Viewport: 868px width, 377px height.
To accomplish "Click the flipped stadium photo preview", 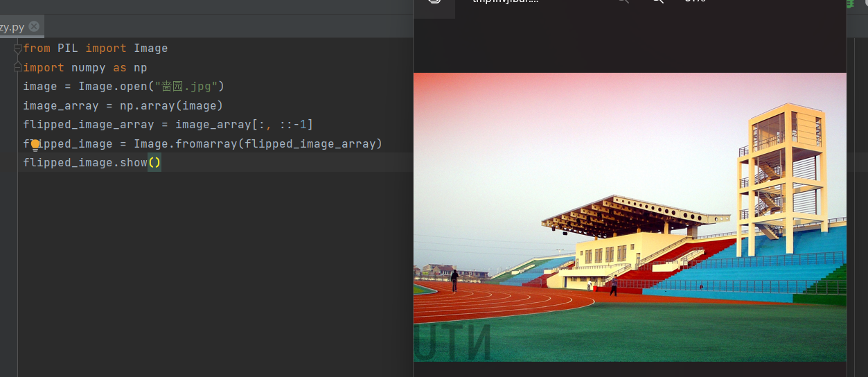I will [x=630, y=217].
